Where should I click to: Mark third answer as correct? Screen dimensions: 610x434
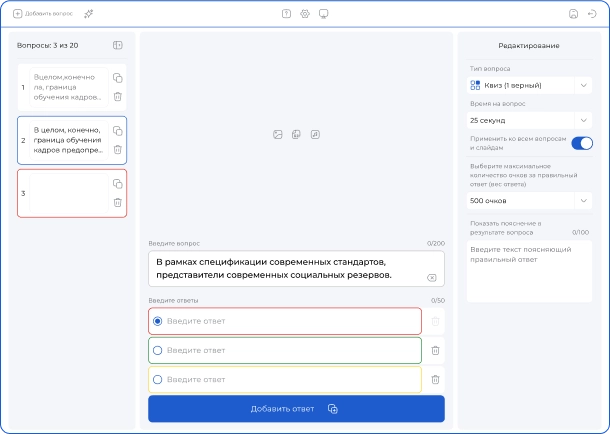158,380
